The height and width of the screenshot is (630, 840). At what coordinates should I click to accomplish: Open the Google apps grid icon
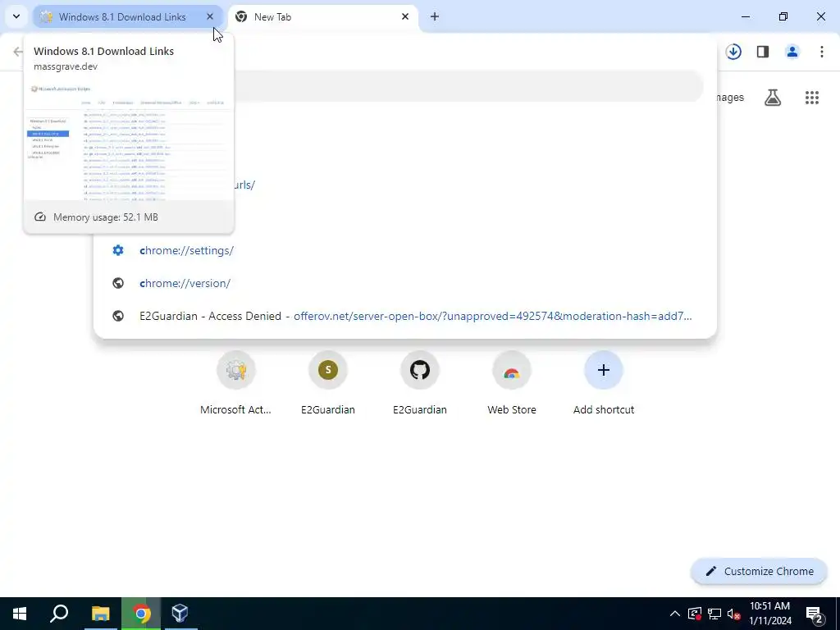click(811, 98)
